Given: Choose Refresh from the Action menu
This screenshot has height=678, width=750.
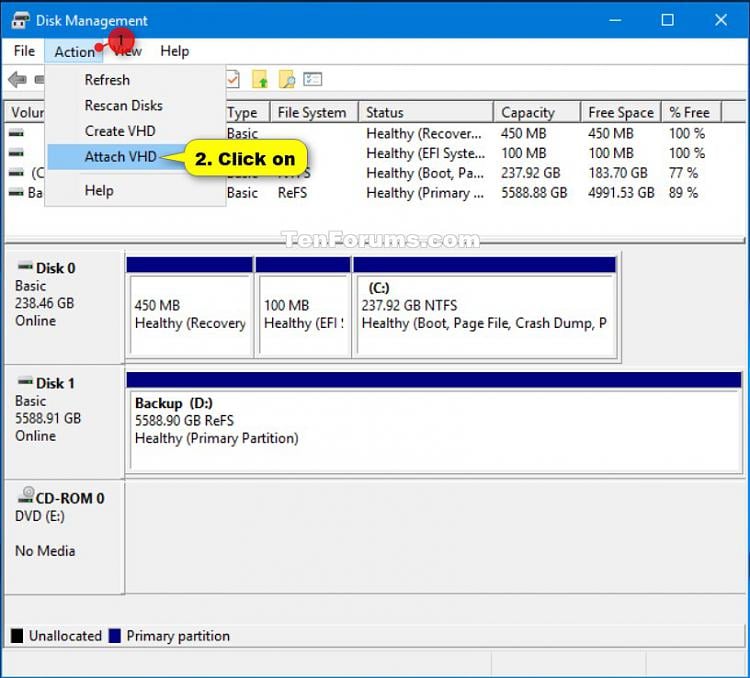Looking at the screenshot, I should (x=107, y=79).
